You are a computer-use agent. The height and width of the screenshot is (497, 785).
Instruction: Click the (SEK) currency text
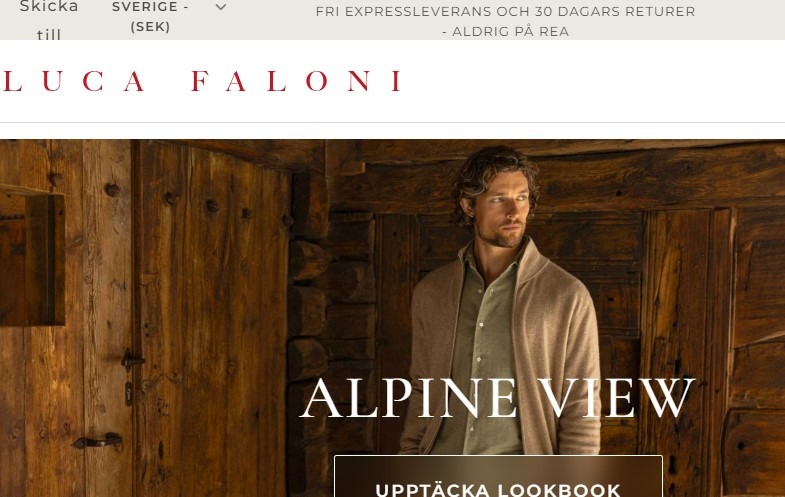[x=150, y=27]
